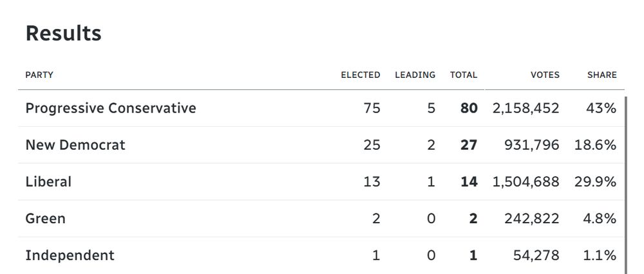Click the Green votes count 242,822

pos(532,219)
